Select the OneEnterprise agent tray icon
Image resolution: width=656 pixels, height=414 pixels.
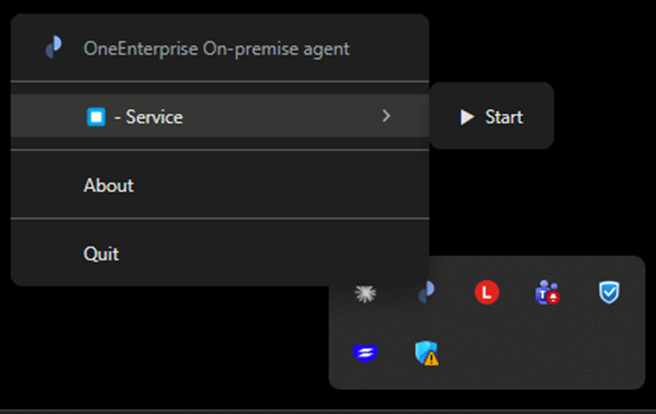(426, 292)
